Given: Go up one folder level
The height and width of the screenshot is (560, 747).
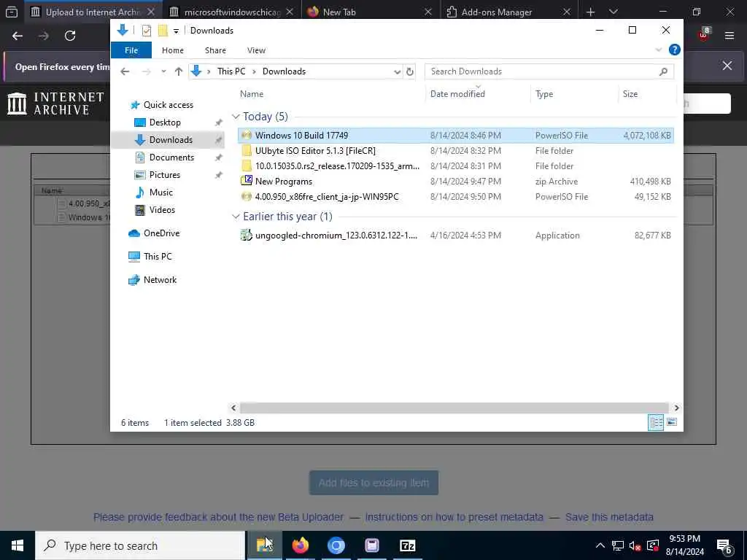Looking at the screenshot, I should (179, 71).
